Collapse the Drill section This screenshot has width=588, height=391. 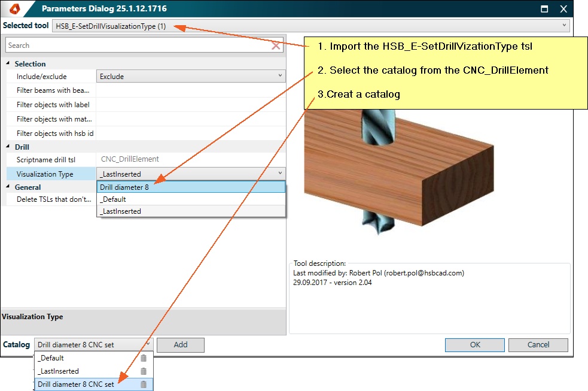pos(8,147)
